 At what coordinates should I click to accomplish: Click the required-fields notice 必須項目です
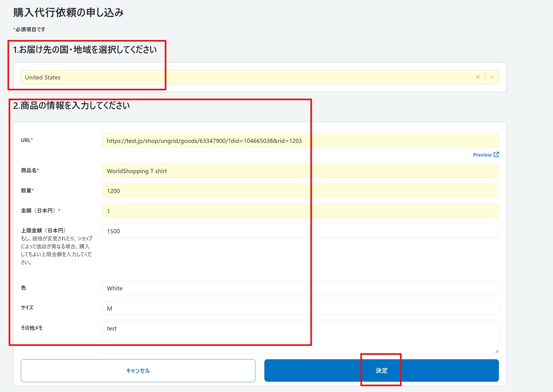[x=28, y=30]
